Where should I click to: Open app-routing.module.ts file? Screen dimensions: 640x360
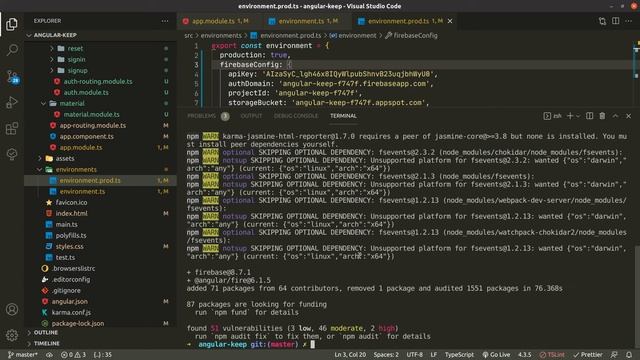100,125
